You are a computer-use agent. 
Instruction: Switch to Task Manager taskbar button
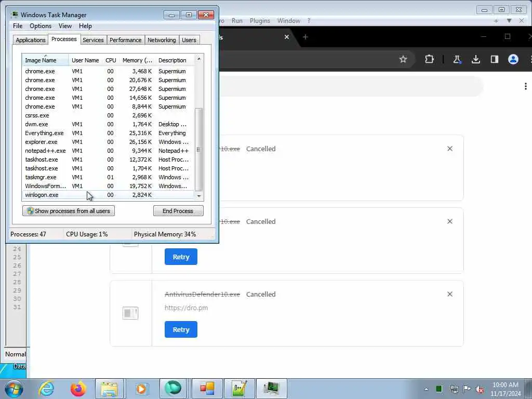[271, 389]
